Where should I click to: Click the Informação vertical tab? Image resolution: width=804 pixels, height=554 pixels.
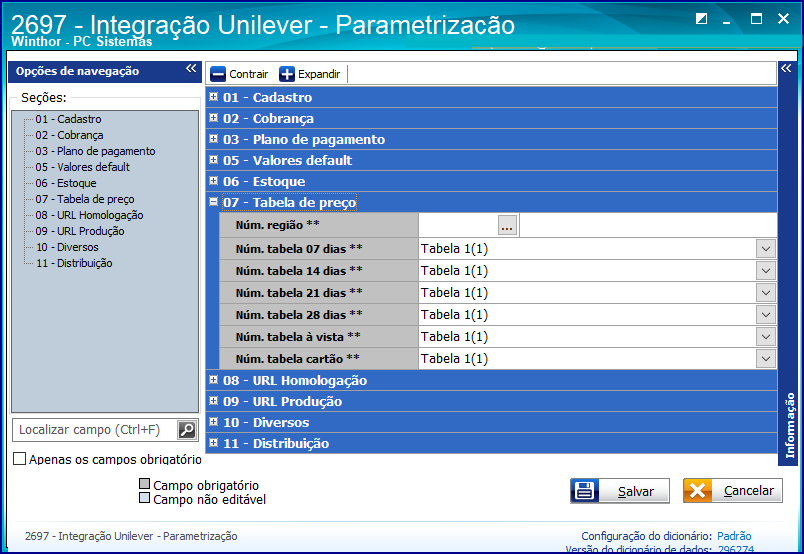pyautogui.click(x=790, y=425)
